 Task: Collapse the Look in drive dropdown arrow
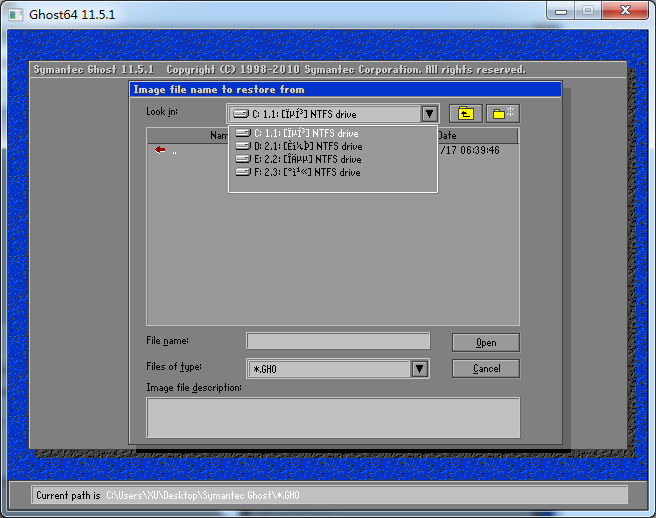pyautogui.click(x=429, y=114)
